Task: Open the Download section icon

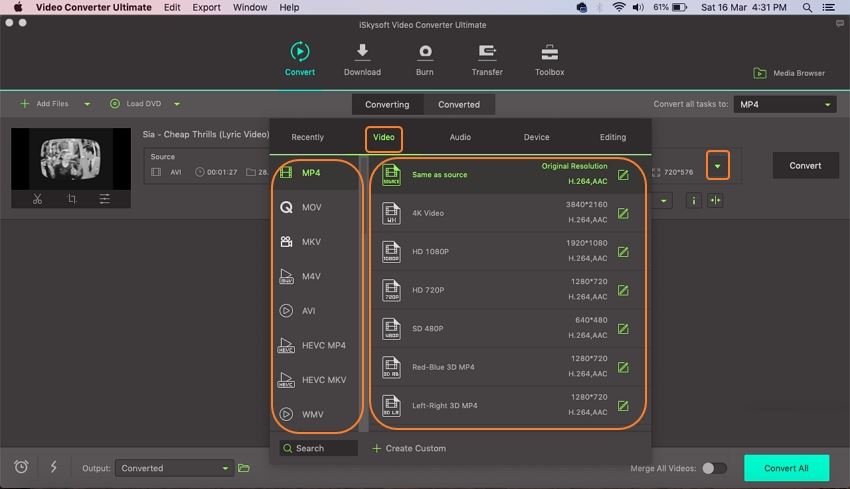Action: (362, 52)
